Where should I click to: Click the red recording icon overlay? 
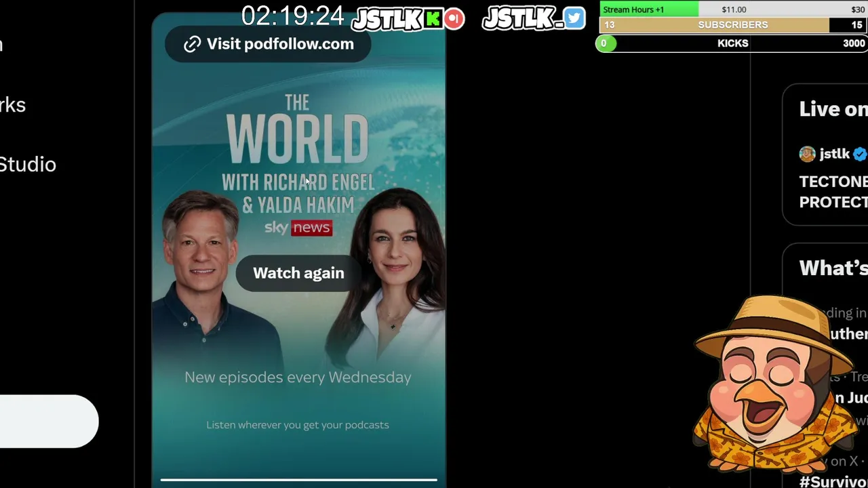point(454,18)
